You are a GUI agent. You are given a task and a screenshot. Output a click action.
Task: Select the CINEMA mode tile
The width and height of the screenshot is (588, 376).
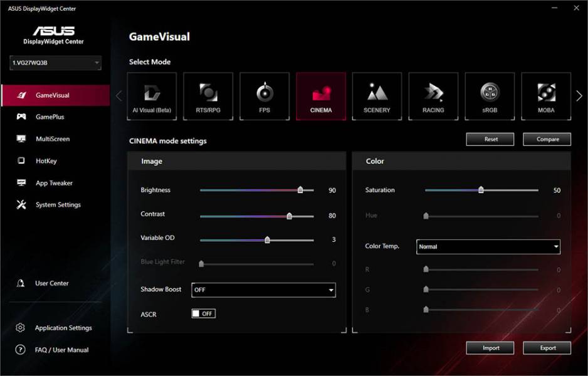click(321, 97)
